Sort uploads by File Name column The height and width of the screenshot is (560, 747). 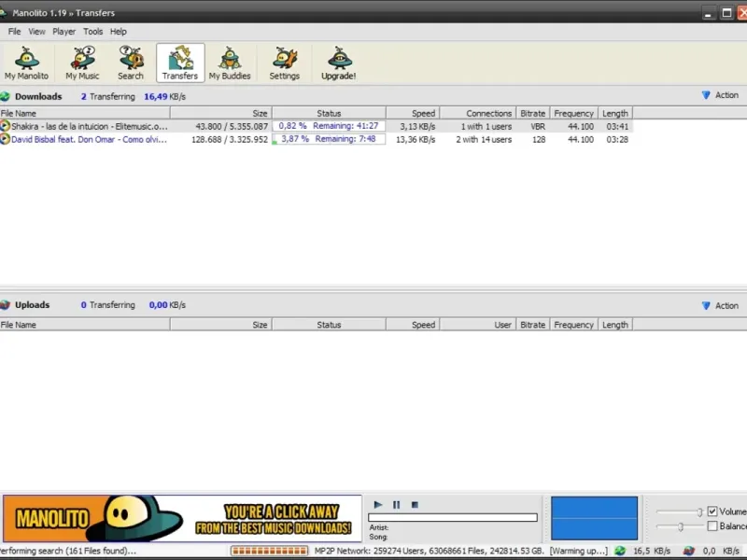point(85,325)
